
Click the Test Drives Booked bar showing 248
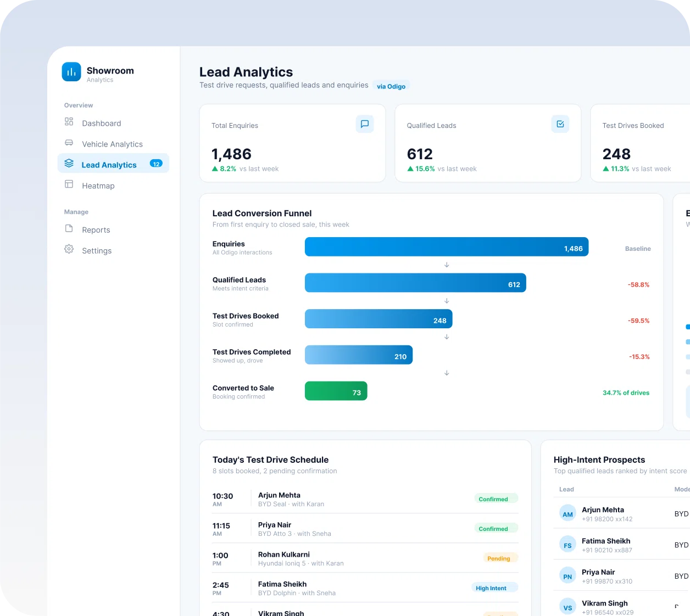click(379, 319)
